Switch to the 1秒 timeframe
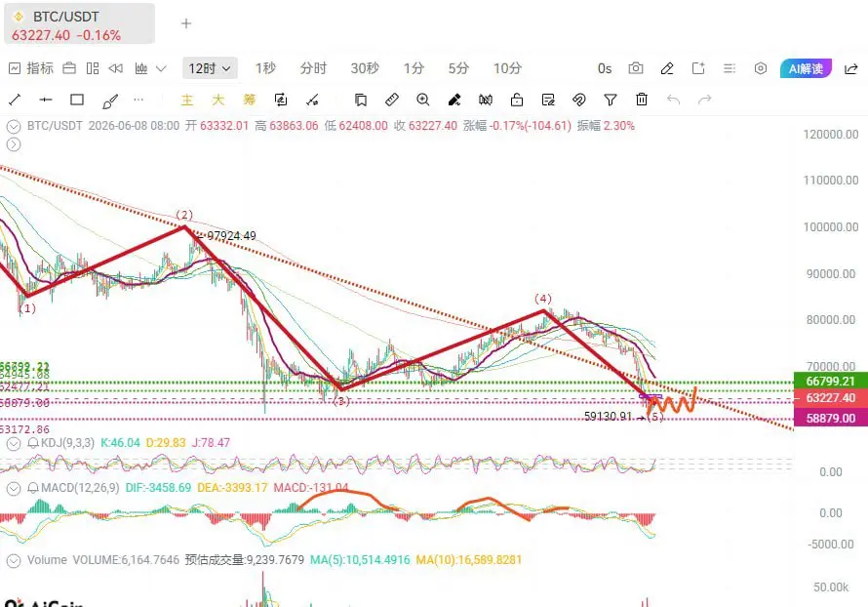868x607 pixels. click(x=265, y=68)
